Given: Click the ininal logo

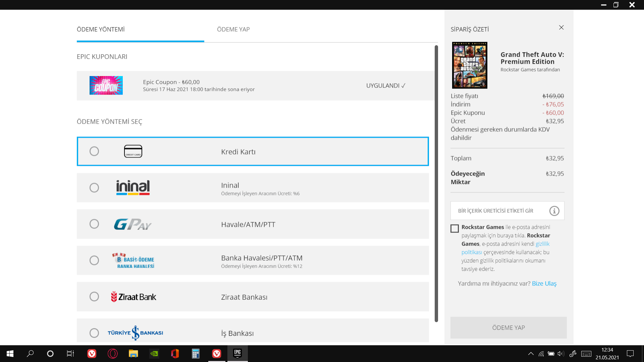Looking at the screenshot, I should pyautogui.click(x=133, y=187).
